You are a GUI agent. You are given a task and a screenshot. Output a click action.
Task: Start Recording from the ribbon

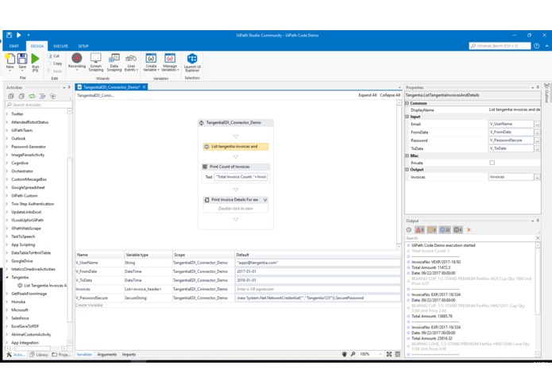[x=77, y=59]
